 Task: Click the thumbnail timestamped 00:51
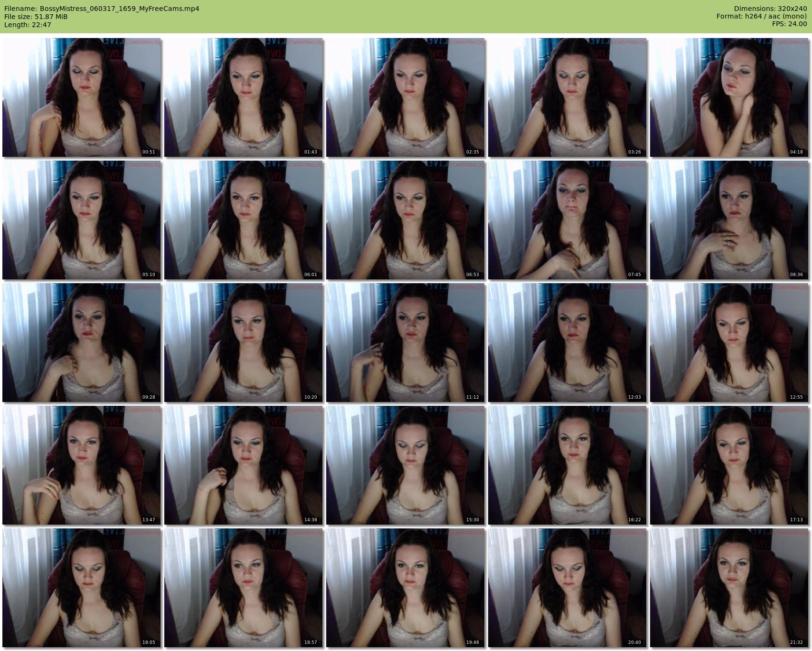pos(82,97)
